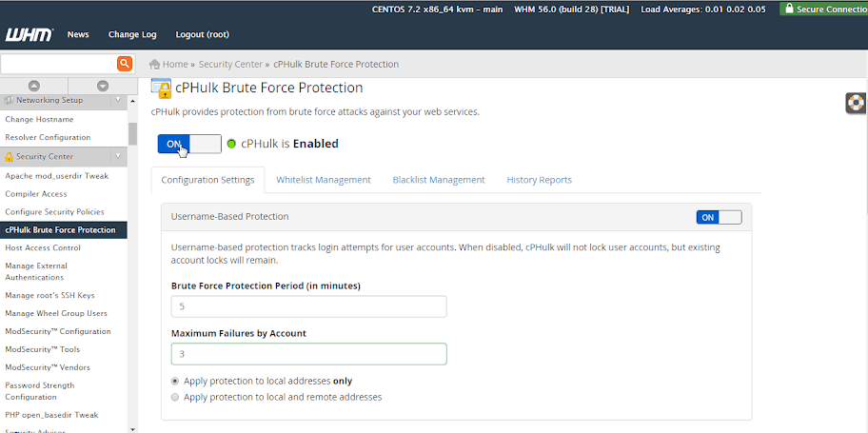Open the Change Log menu item
Image resolution: width=868 pixels, height=433 pixels.
pos(132,34)
